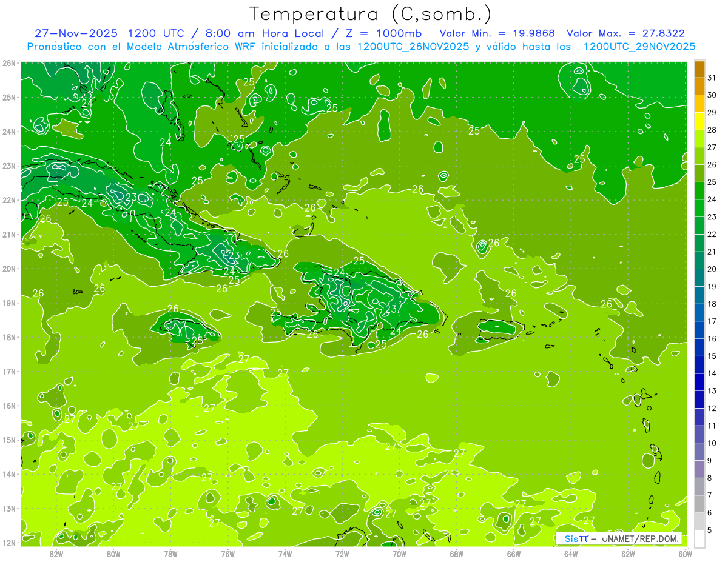
Task: Click the legend value 11
Action: pos(712,426)
